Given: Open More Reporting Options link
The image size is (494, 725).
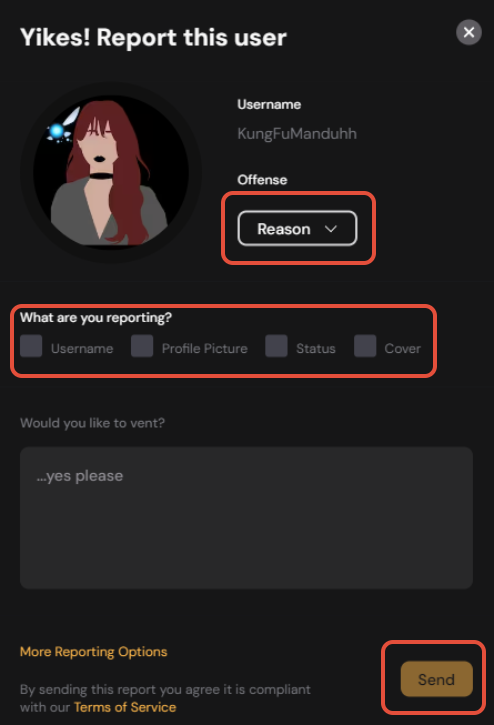Looking at the screenshot, I should [93, 651].
